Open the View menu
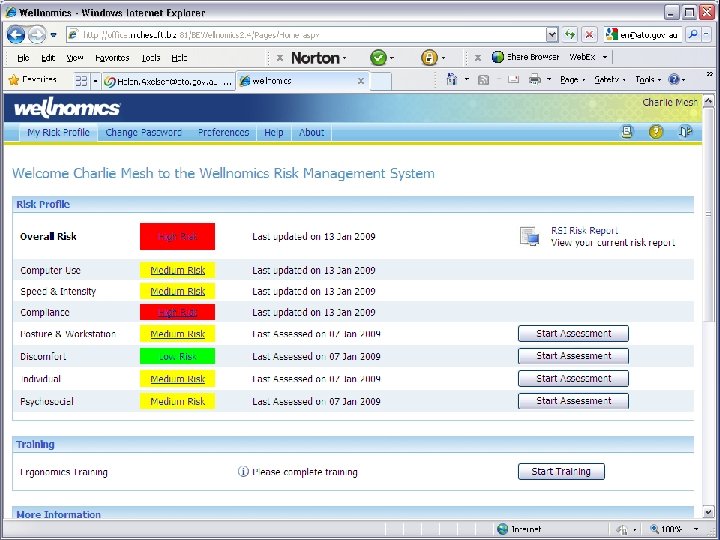This screenshot has height=540, width=720. click(74, 58)
